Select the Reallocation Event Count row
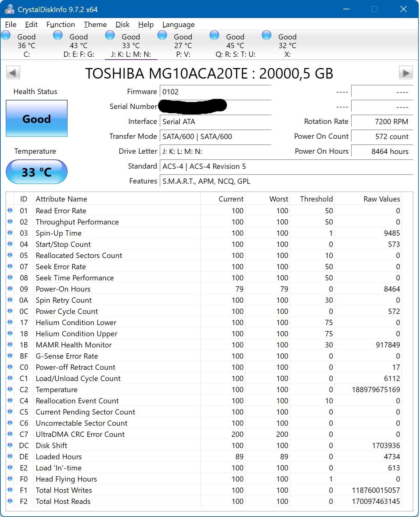The height and width of the screenshot is (517, 420). 204,401
